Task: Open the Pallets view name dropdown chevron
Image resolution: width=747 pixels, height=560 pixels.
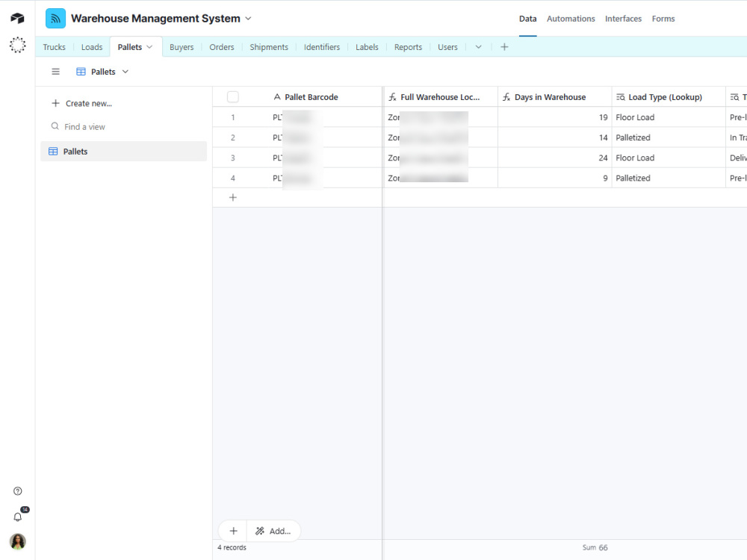Action: pyautogui.click(x=125, y=72)
